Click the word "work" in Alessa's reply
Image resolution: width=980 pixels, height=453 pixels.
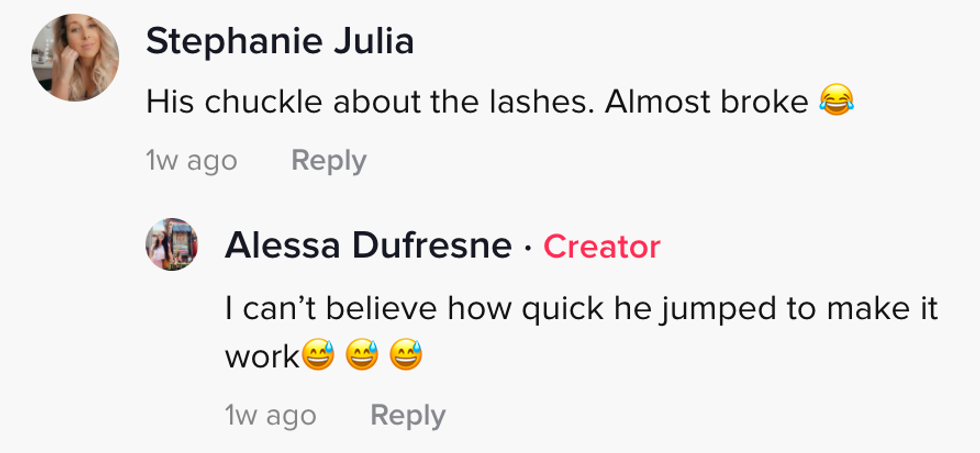pos(262,356)
